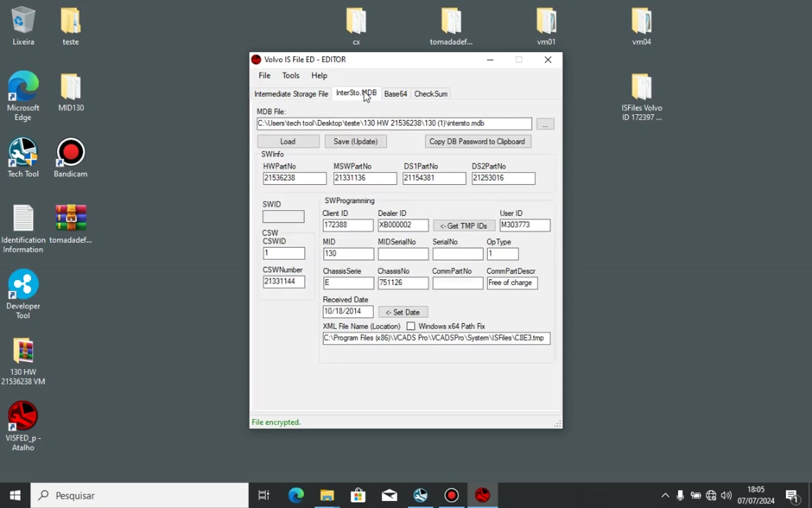Select the vm01 folder icon
Image resolution: width=812 pixels, height=508 pixels.
coord(546,26)
